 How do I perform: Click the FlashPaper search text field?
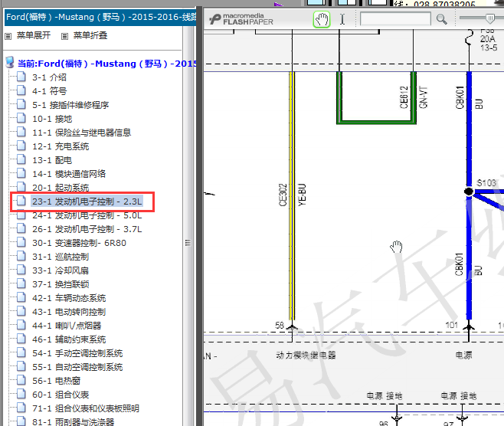click(x=395, y=18)
